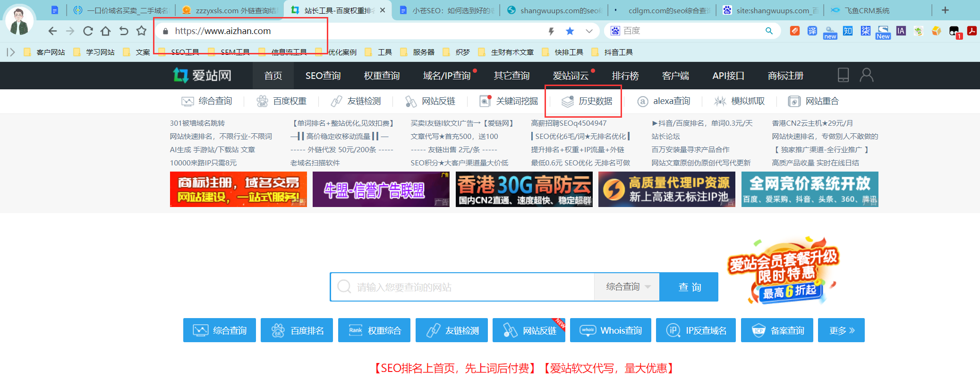Open the 优化案例 bookmark folder

(x=336, y=52)
